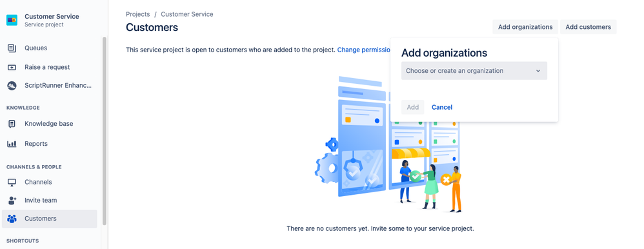Click the Service project subtitle text
The image size is (644, 249).
point(44,25)
